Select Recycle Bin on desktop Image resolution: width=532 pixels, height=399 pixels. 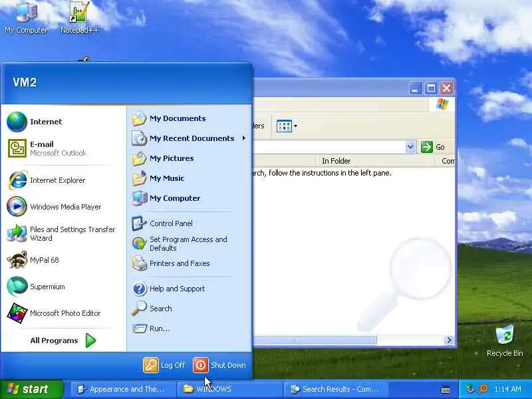tap(505, 340)
